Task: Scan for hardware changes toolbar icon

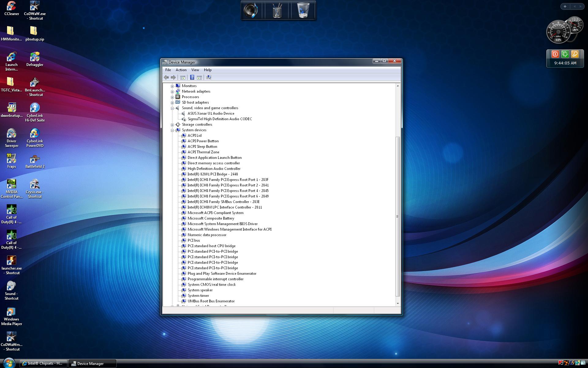Action: 209,78
